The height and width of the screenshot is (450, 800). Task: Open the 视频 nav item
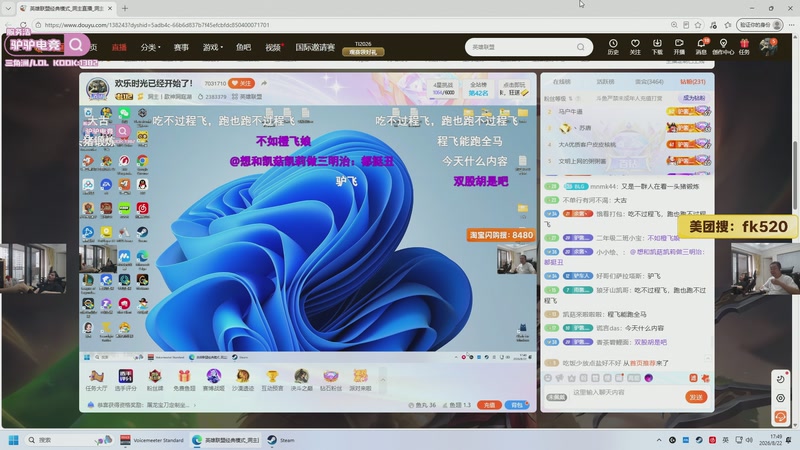click(x=274, y=47)
